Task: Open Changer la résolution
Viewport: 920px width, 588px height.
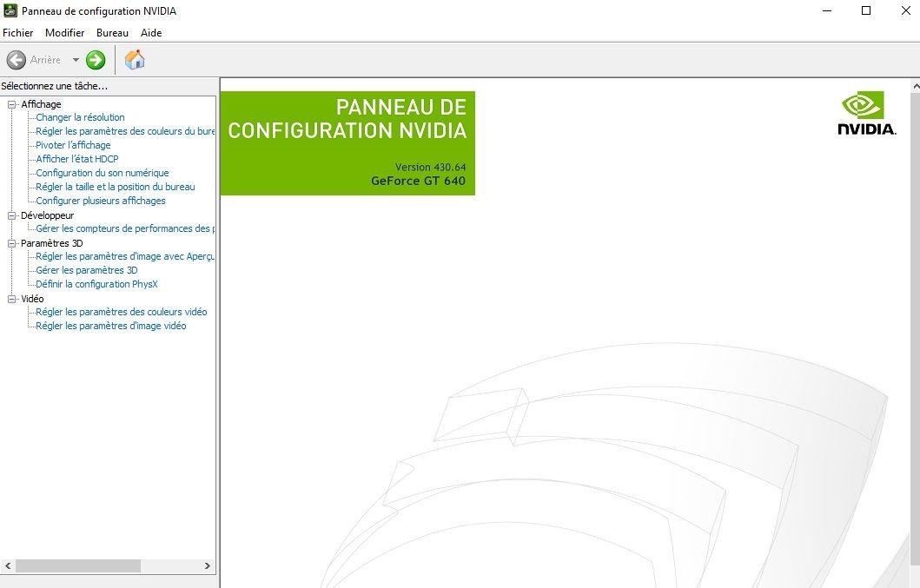Action: (x=81, y=117)
